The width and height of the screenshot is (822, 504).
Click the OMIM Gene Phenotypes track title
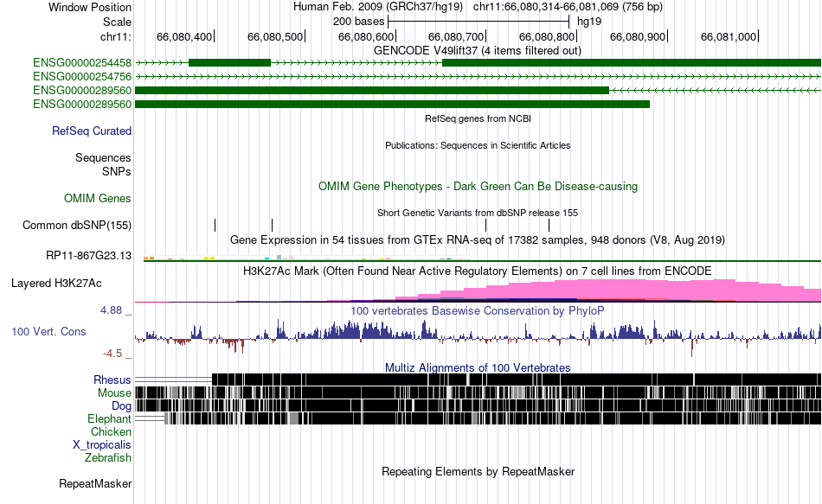[x=478, y=187]
